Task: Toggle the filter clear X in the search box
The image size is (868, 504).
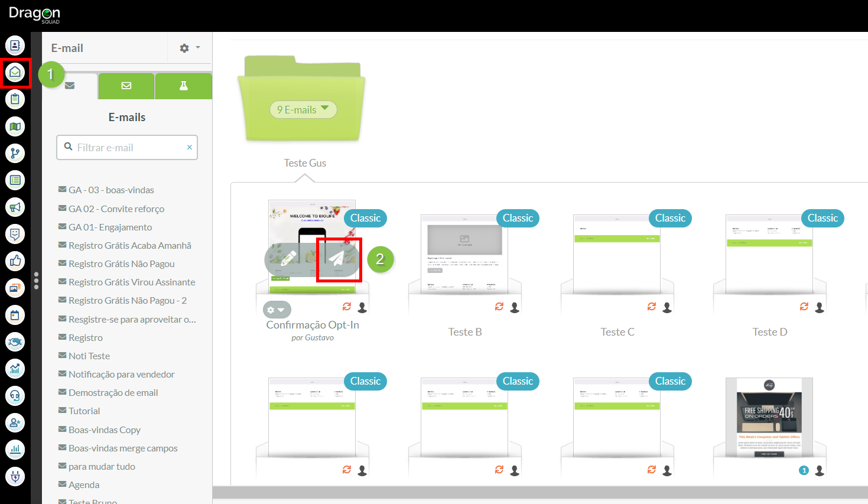Action: pyautogui.click(x=189, y=147)
